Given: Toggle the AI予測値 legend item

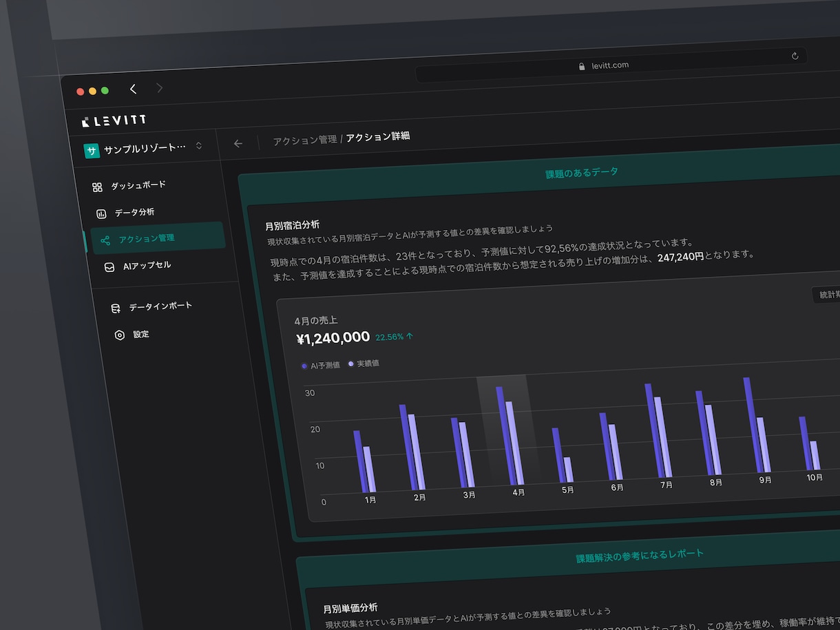Looking at the screenshot, I should click(x=321, y=365).
